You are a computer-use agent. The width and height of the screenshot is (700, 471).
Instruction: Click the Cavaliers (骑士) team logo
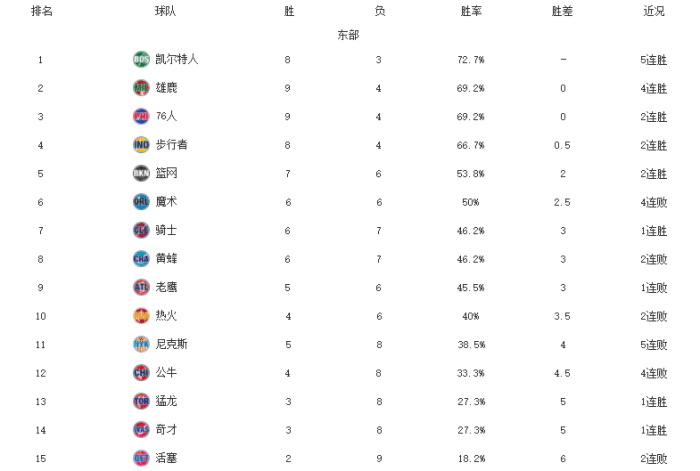pyautogui.click(x=141, y=230)
